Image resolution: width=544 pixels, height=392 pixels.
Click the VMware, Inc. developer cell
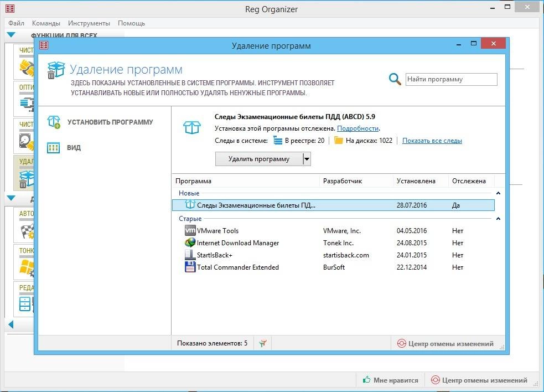[342, 230]
